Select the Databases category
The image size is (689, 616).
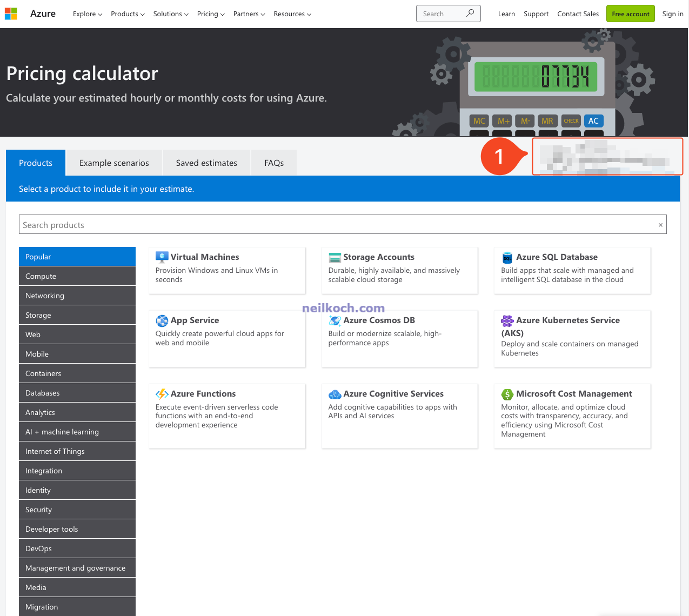coord(77,393)
